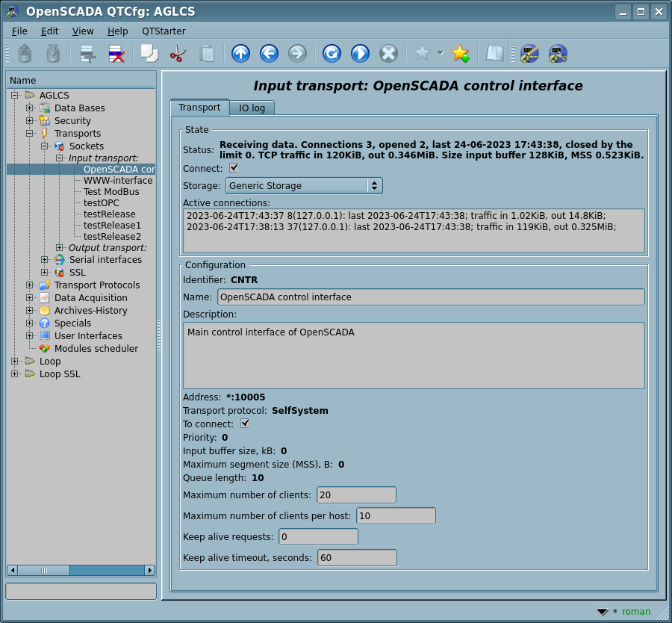Select Transport Protocols in the tree
This screenshot has width=672, height=623.
pos(97,285)
